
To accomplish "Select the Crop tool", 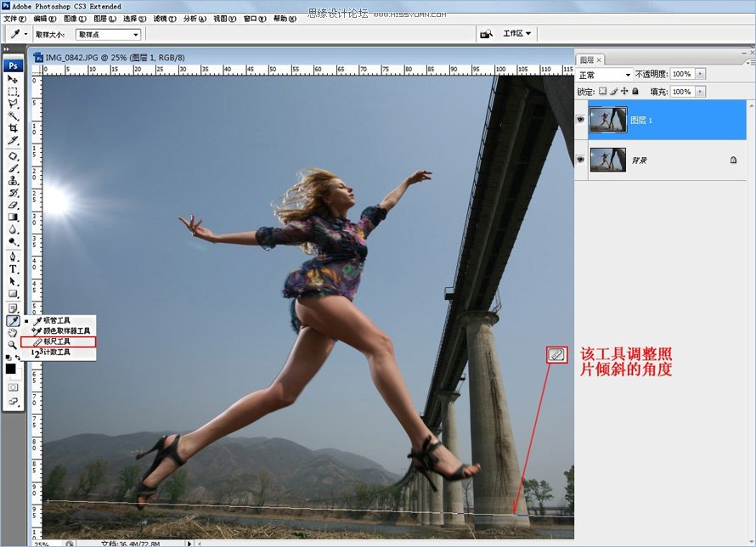I will 13,128.
